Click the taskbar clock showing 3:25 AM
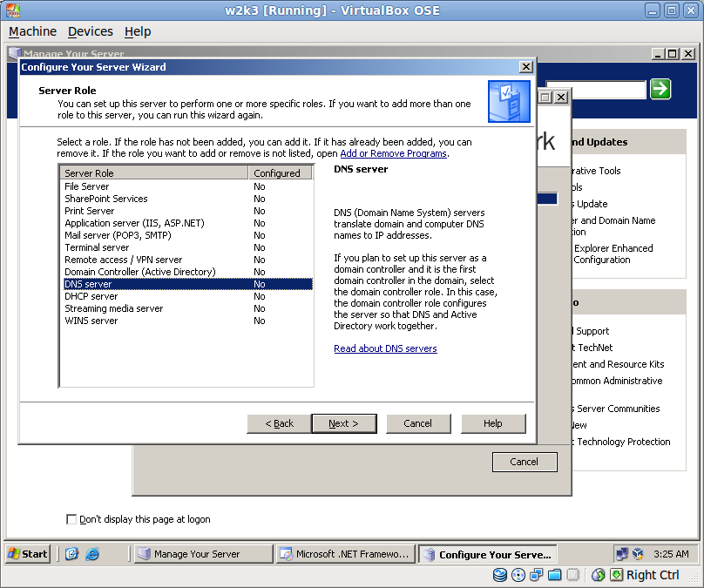Screen dimensions: 704x588 (671, 554)
